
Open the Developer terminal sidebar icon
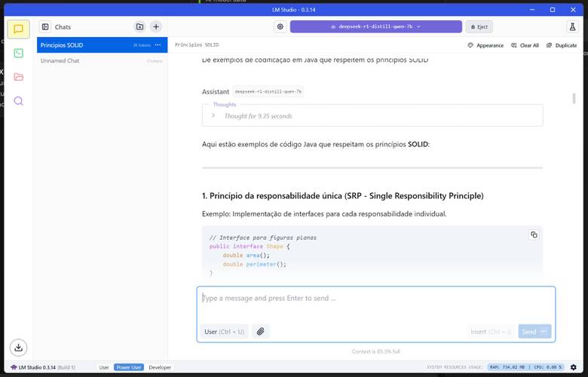click(x=18, y=54)
